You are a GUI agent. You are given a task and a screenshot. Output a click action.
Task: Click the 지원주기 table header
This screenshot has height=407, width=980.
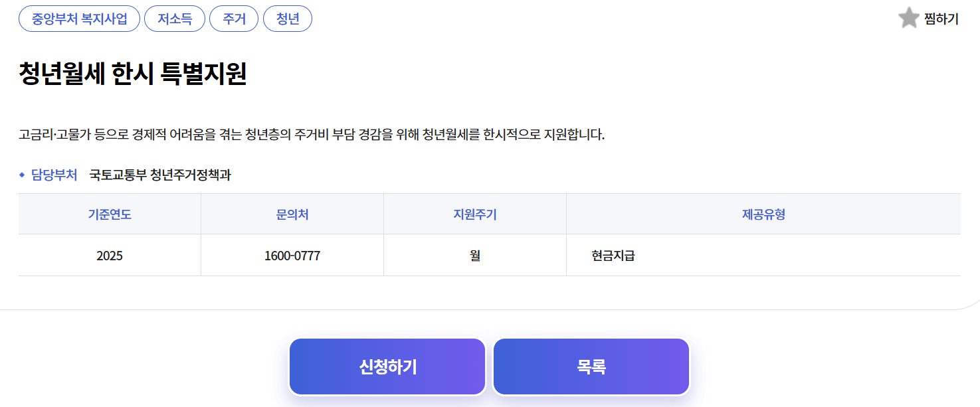[x=474, y=212]
